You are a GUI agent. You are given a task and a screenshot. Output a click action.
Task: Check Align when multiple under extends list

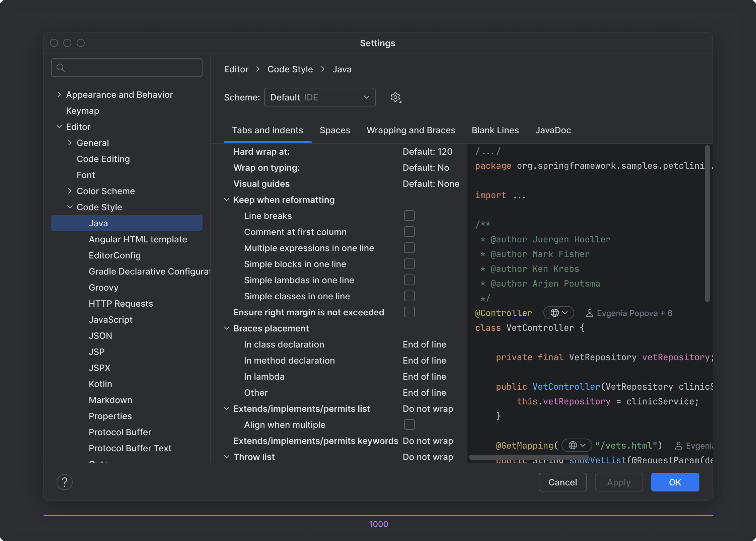coord(409,424)
